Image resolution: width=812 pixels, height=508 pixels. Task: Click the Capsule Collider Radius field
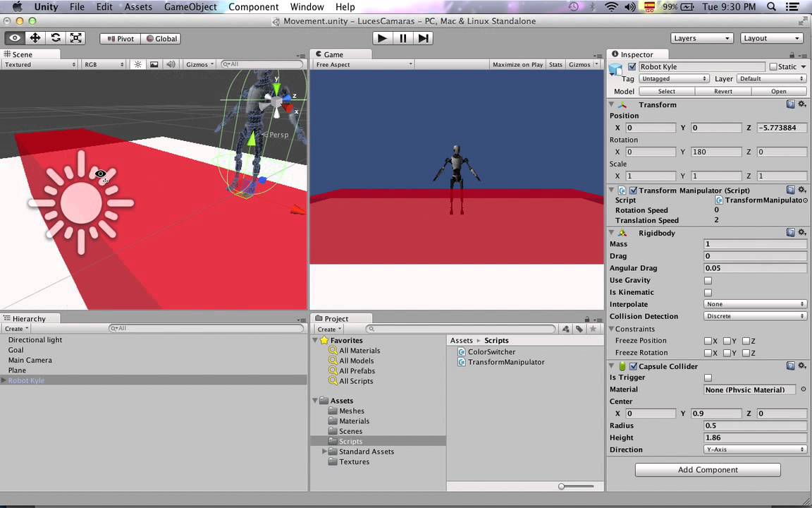[x=755, y=425]
